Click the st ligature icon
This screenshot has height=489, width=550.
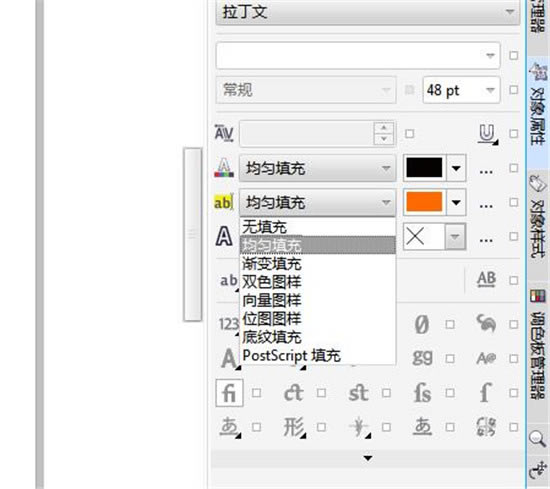(x=358, y=393)
